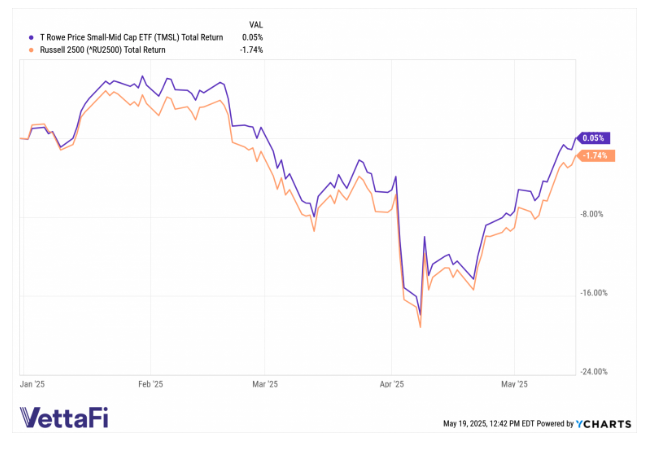Click the Jan '25 x-axis label
Viewport: 668px width, 460px height.
click(x=32, y=383)
